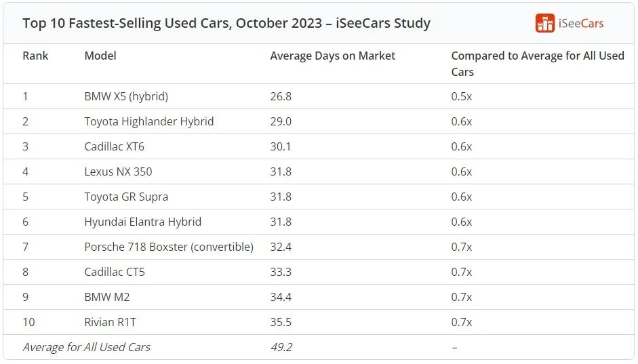This screenshot has height=364, width=638.
Task: Click the 49.2 average days value
Action: point(281,347)
